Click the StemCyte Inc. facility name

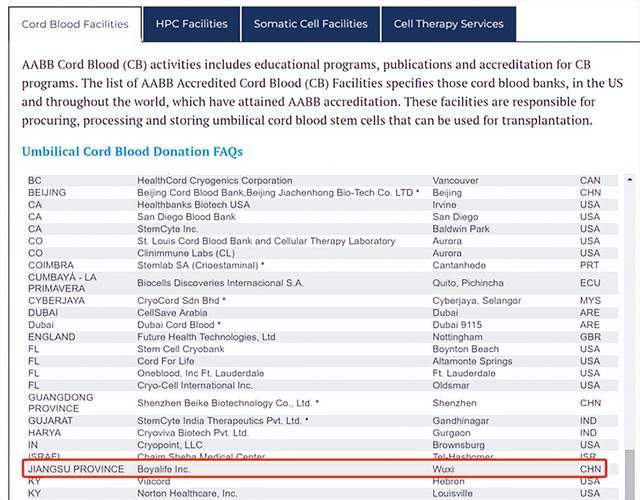point(169,229)
